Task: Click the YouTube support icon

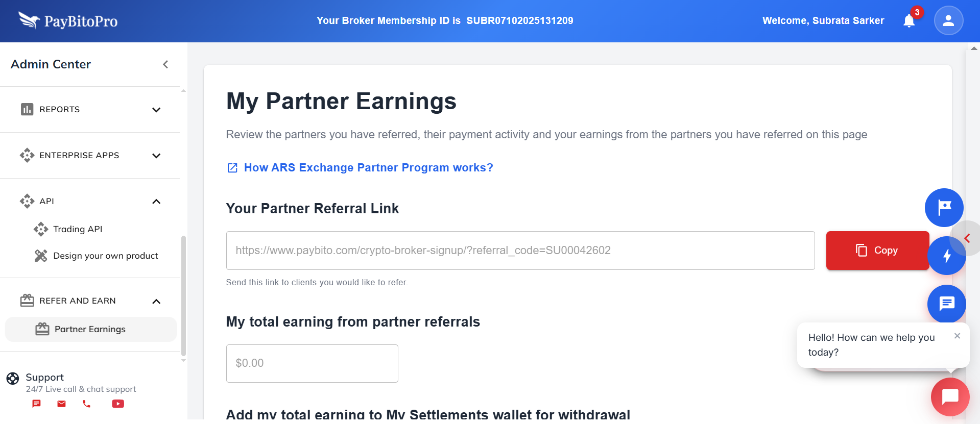Action: tap(117, 404)
